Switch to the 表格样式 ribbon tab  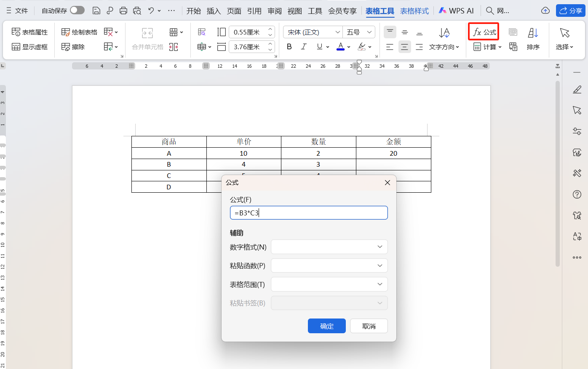tap(414, 11)
